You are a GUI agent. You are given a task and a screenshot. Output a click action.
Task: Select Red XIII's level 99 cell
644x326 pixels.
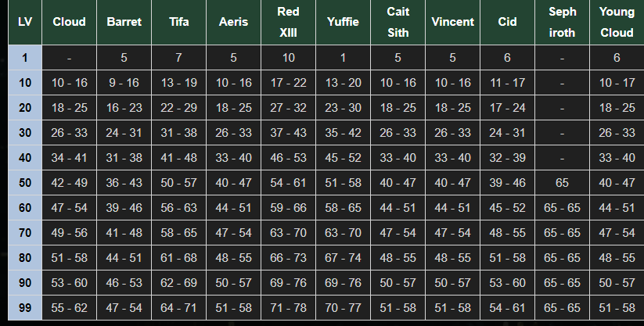tap(288, 308)
